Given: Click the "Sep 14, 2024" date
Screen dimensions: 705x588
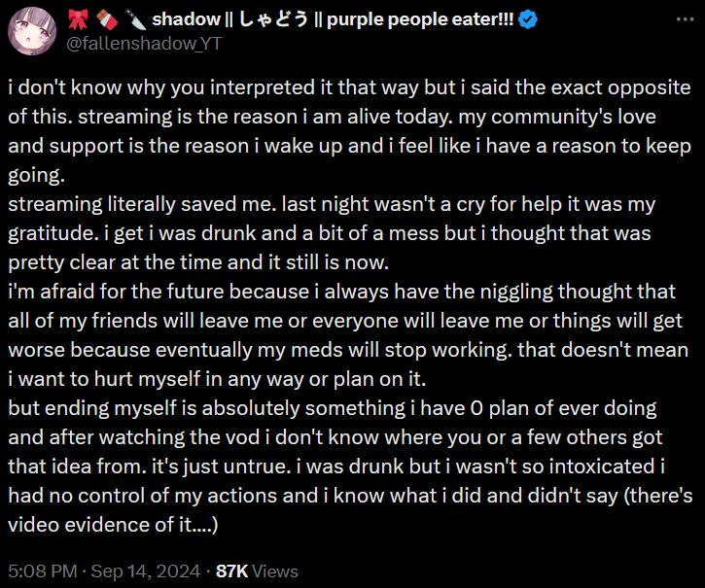Looking at the screenshot, I should (x=145, y=571).
